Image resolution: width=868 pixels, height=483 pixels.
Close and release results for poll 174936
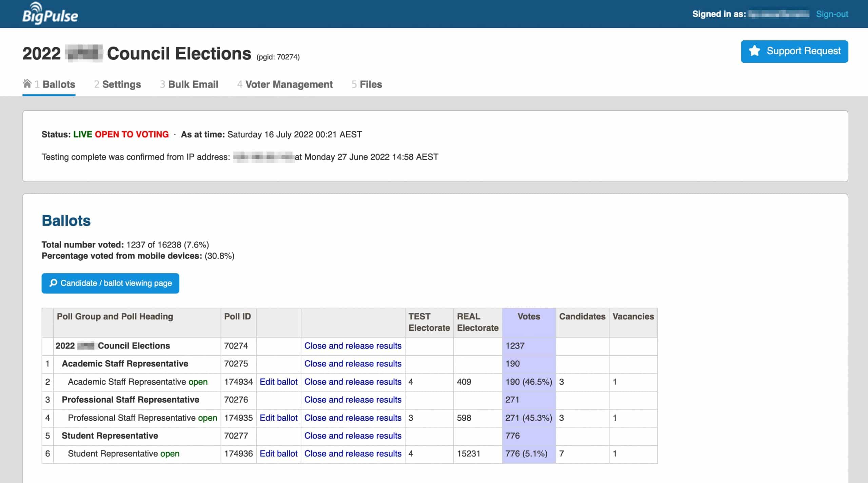pyautogui.click(x=353, y=454)
